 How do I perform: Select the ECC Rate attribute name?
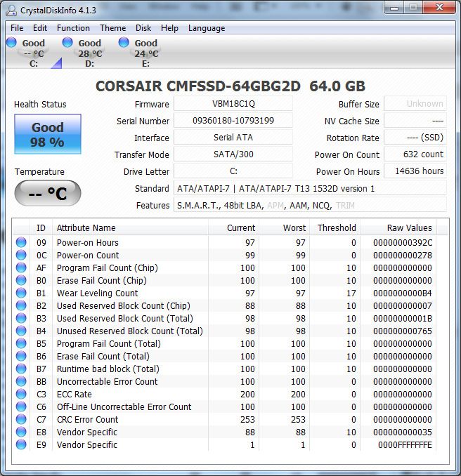(74, 394)
